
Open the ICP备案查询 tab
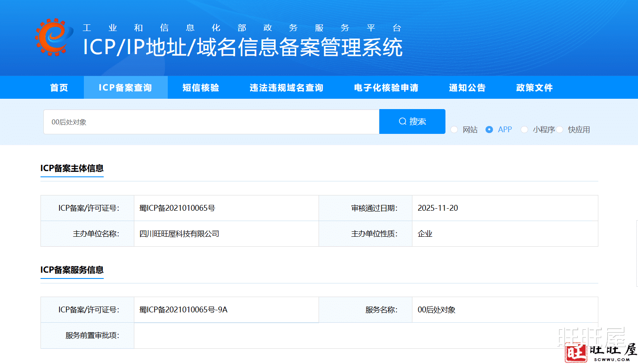(x=126, y=88)
